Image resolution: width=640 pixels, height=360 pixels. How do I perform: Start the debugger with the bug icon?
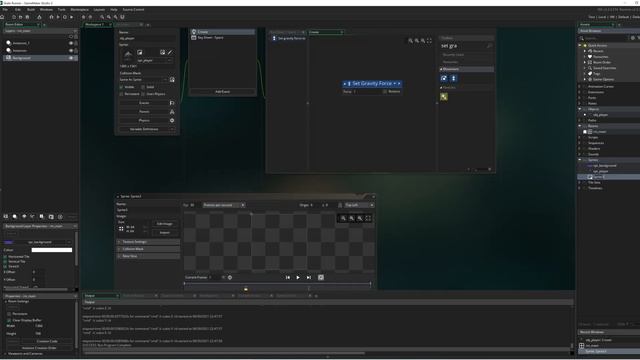(x=51, y=17)
